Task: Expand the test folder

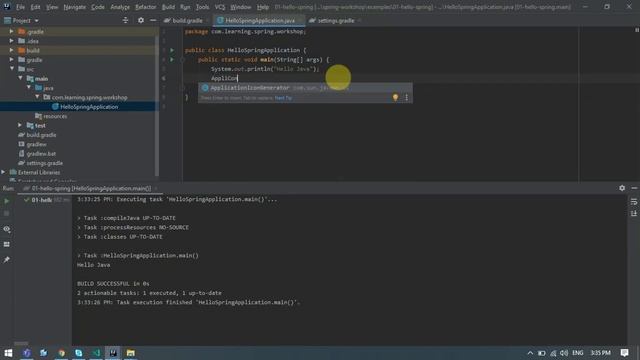Action: [20, 125]
